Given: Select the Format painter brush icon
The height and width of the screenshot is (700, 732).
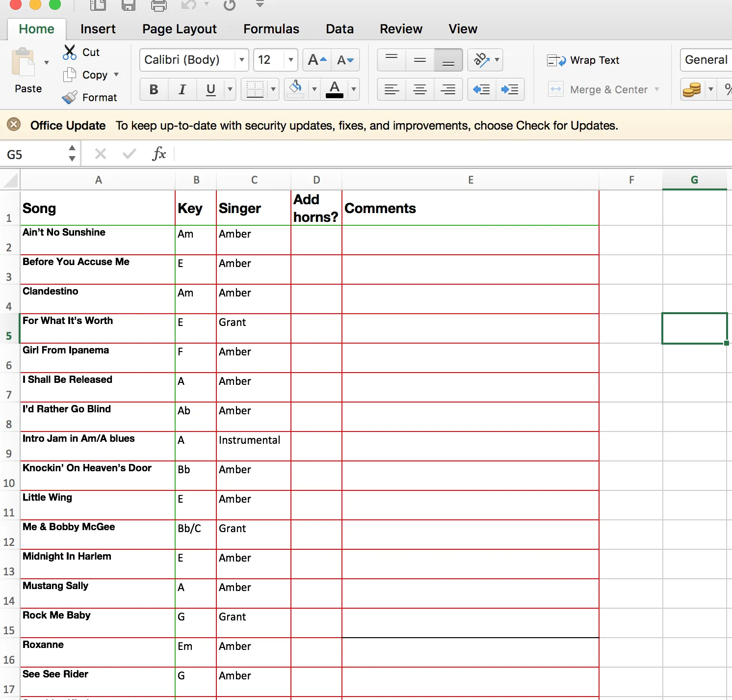Looking at the screenshot, I should [x=70, y=97].
